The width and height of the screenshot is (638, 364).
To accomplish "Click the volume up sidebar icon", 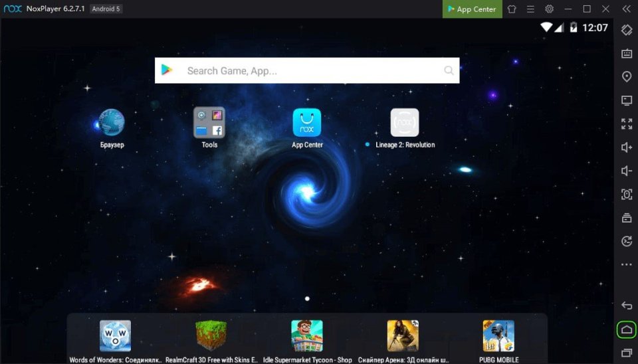I will [626, 147].
